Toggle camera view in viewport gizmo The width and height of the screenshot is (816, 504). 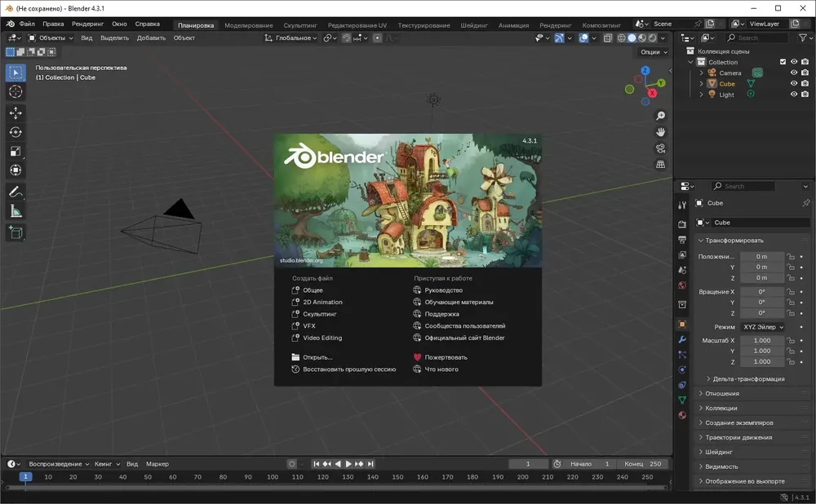point(660,148)
